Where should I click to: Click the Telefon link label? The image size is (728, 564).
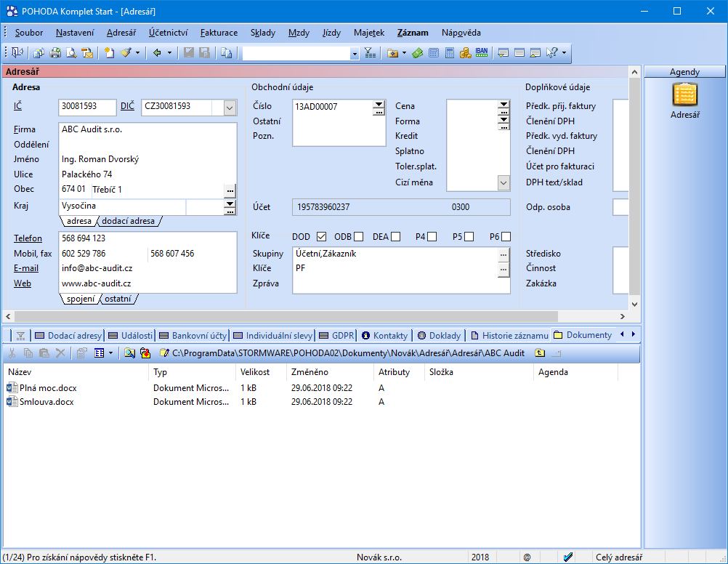[28, 238]
